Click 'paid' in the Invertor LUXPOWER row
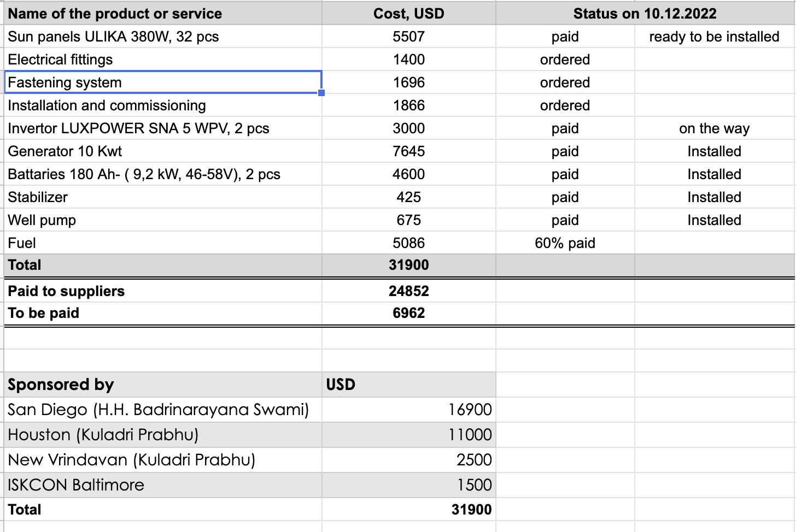Image resolution: width=796 pixels, height=532 pixels. coord(565,128)
